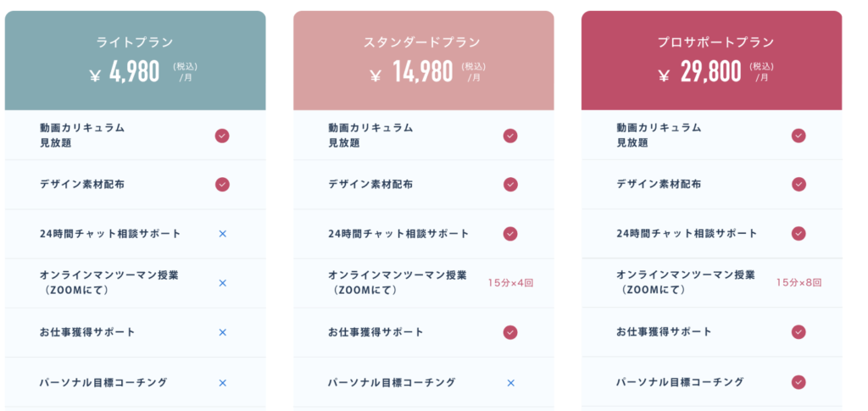
Task: Click デザイン素材配布 checkmark in ライトプラン
Action: [222, 185]
